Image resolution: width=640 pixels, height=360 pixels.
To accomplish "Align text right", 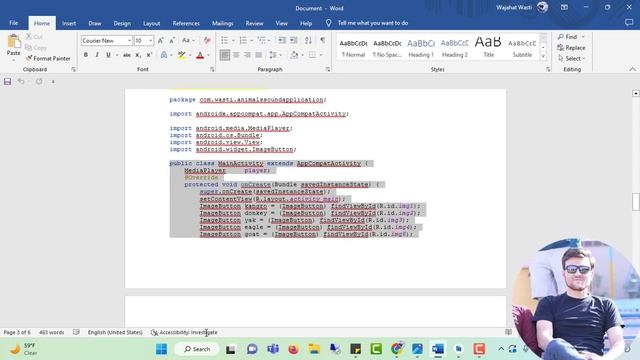I will pyautogui.click(x=247, y=55).
